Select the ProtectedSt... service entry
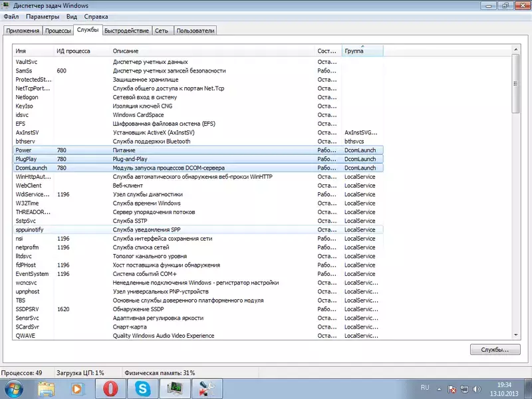 click(x=198, y=79)
